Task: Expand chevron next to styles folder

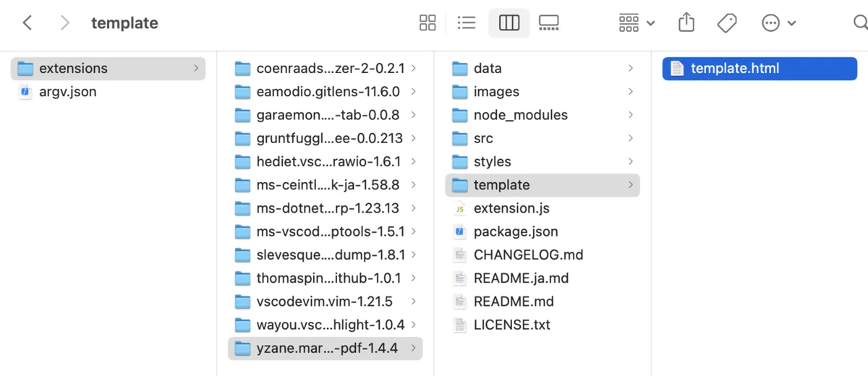Action: pos(630,161)
